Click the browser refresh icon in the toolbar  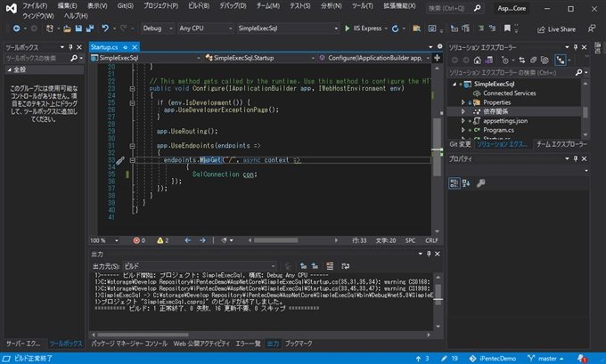[x=395, y=28]
